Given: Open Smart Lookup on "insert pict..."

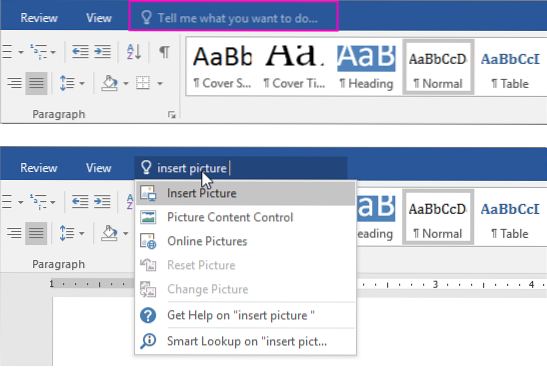Looking at the screenshot, I should click(x=245, y=341).
